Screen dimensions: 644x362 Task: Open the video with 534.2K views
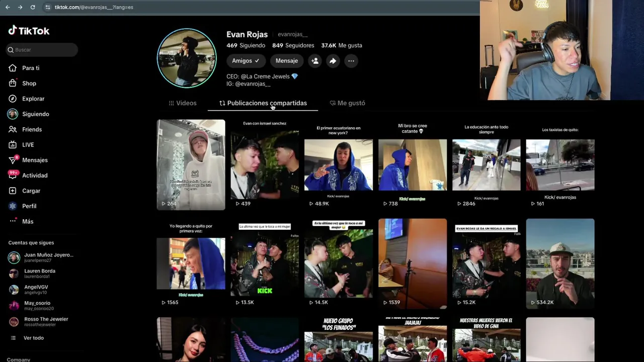pyautogui.click(x=560, y=263)
